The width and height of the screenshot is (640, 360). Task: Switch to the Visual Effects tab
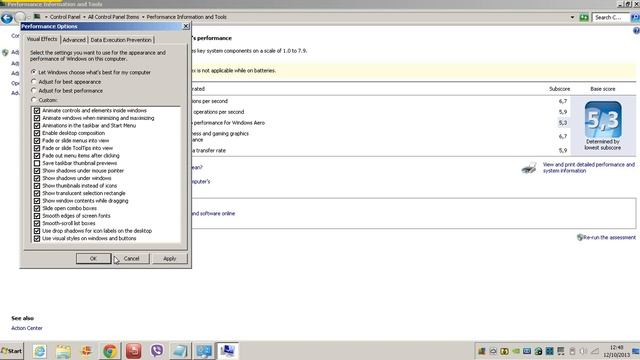(42, 39)
